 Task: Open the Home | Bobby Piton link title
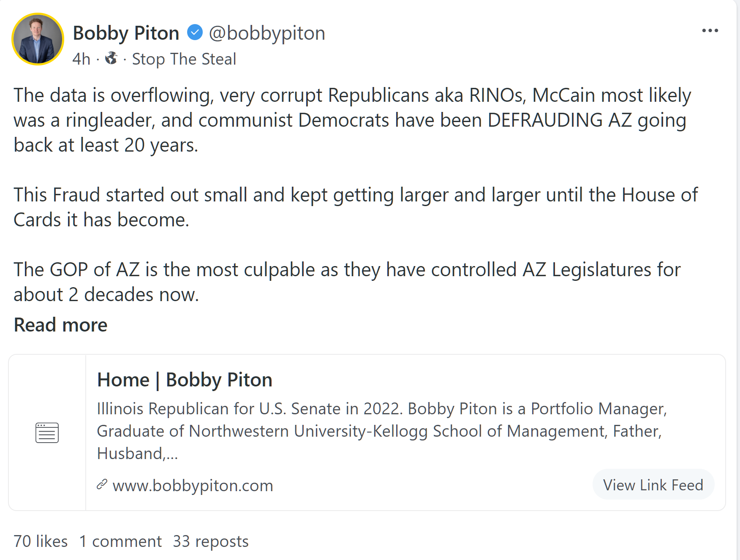[185, 380]
